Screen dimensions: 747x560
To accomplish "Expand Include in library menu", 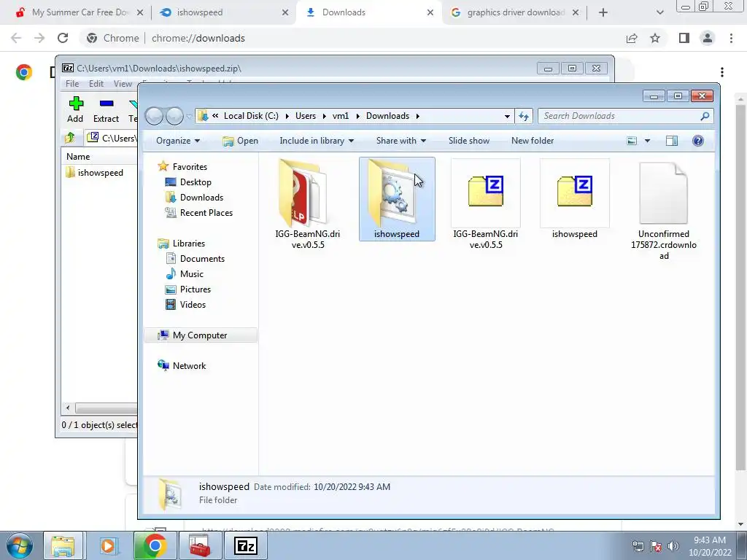I will pos(317,141).
